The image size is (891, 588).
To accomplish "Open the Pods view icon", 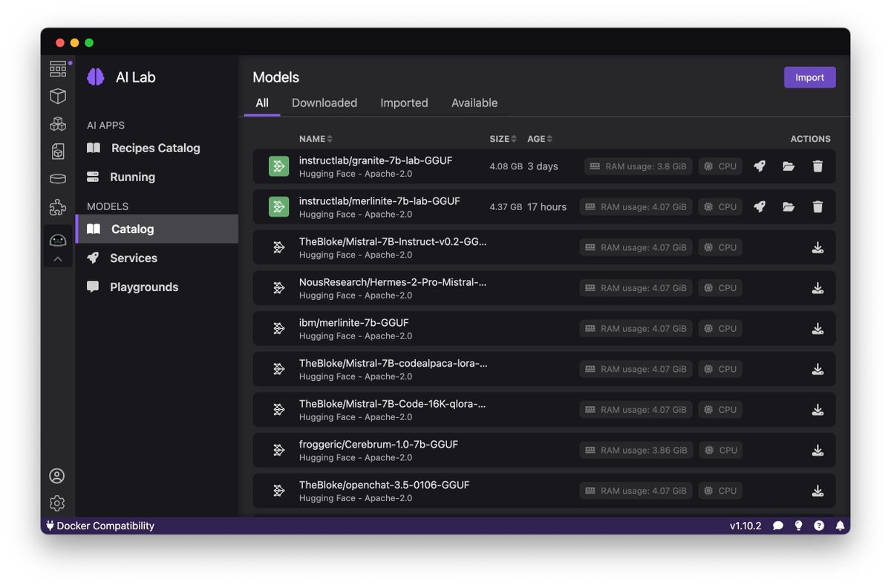I will click(58, 124).
